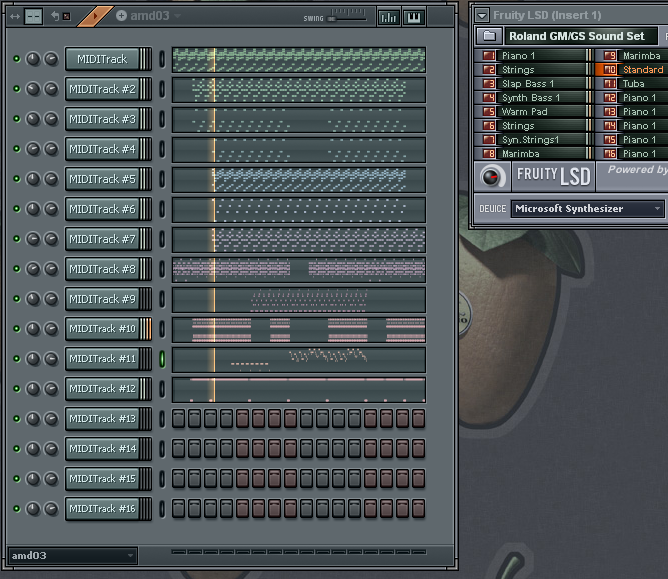Mute MIDITrack with green LED
The height and width of the screenshot is (579, 668).
point(17,59)
